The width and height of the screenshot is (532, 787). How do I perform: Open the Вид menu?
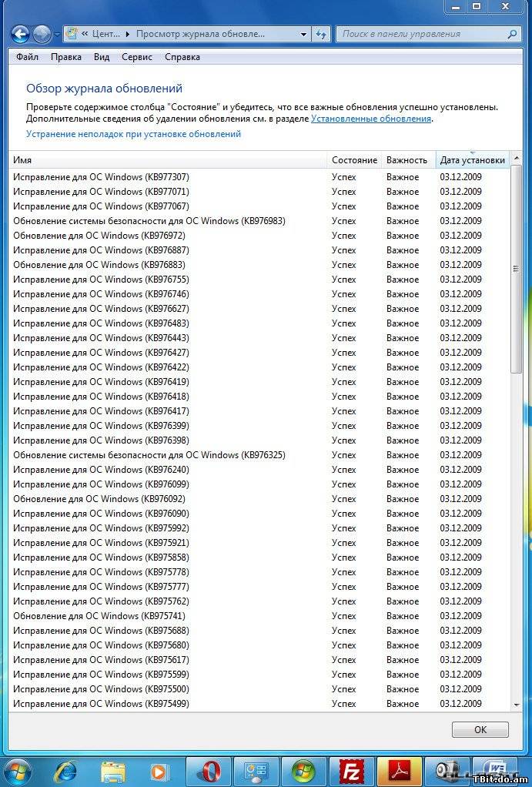pos(102,57)
